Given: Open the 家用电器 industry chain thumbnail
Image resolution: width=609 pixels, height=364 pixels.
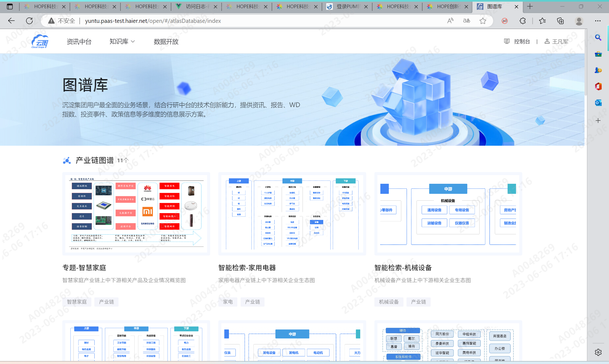Looking at the screenshot, I should tap(292, 214).
